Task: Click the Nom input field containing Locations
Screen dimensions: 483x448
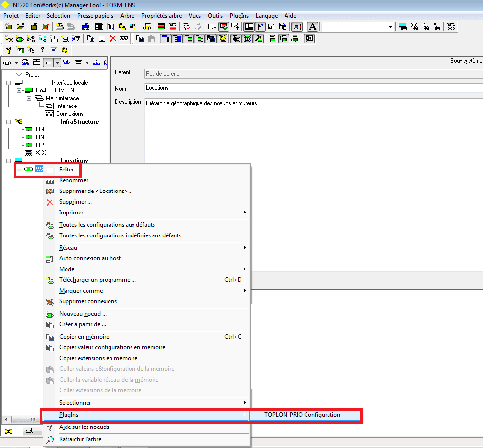Action: tap(313, 88)
